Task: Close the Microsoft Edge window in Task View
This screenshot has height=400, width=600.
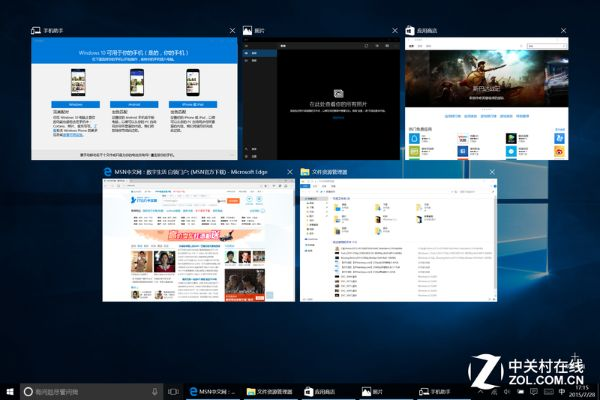Action: 288,172
